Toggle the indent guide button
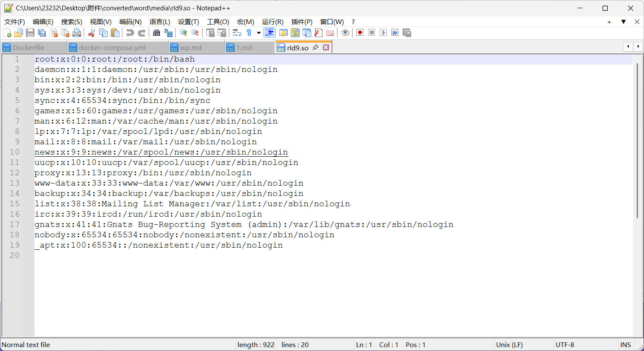The height and width of the screenshot is (351, 644). 269,33
